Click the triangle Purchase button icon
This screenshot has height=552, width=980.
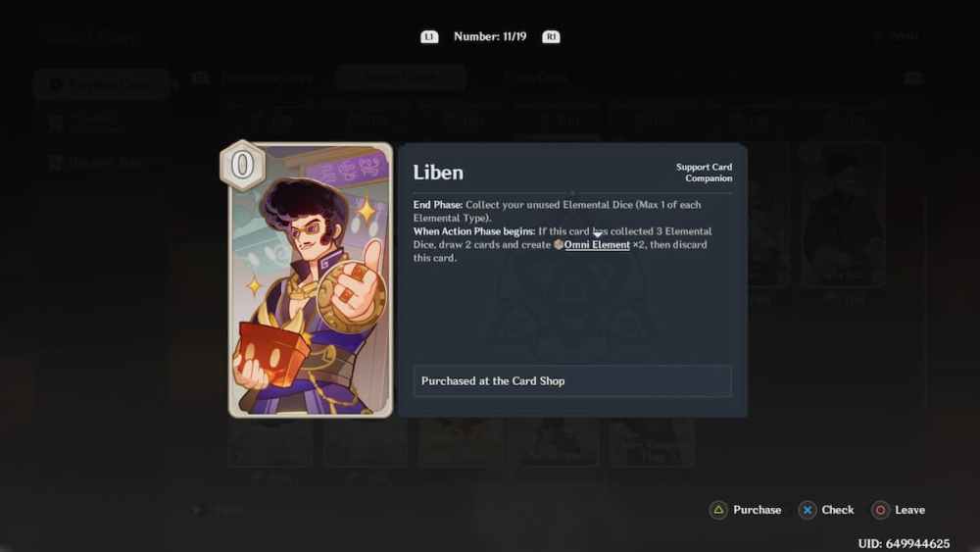718,510
